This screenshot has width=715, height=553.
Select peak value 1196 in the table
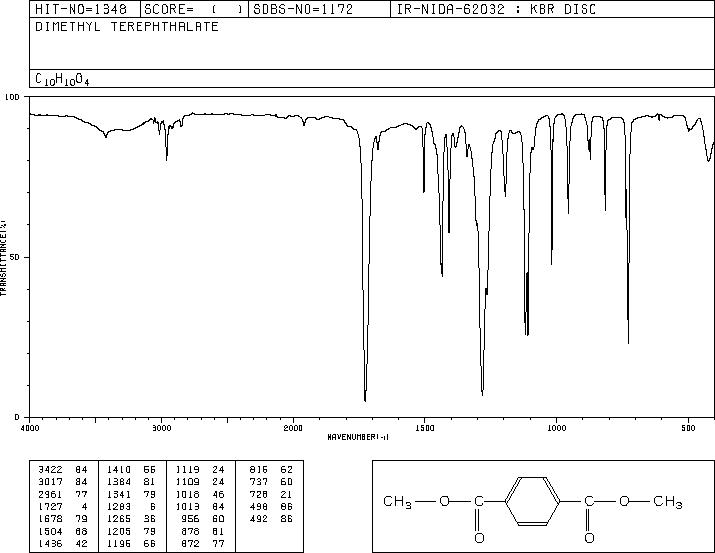(x=119, y=543)
